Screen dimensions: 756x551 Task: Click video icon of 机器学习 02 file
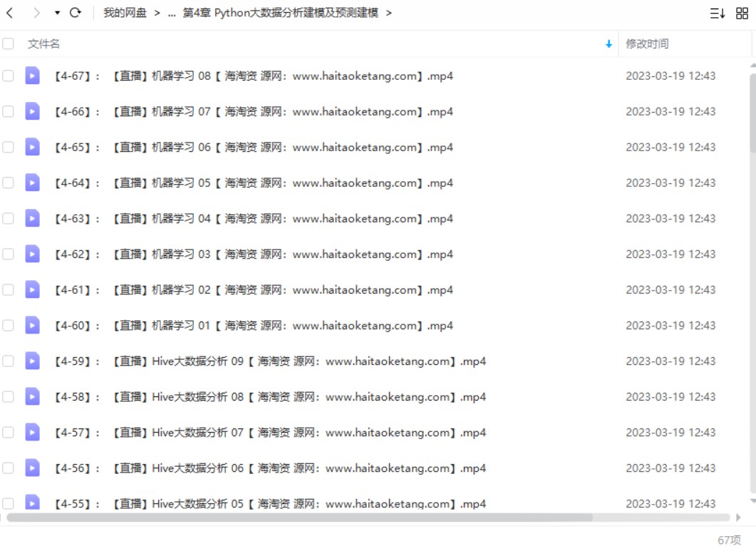[x=32, y=290]
